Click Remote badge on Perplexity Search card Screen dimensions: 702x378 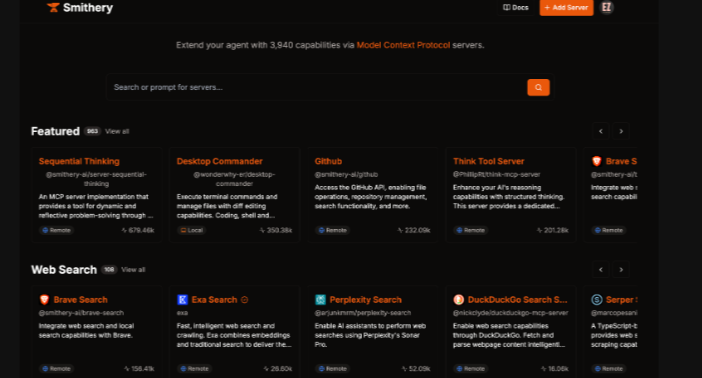pyautogui.click(x=333, y=369)
